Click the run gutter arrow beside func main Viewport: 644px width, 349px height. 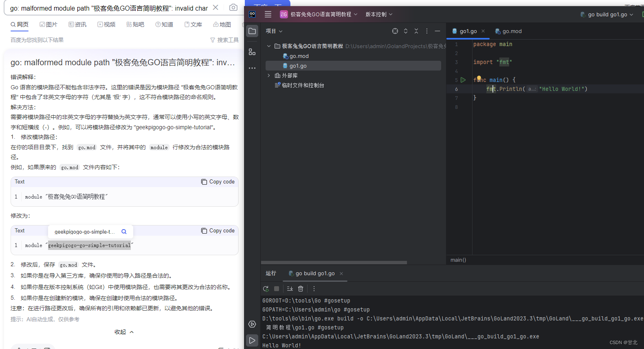pyautogui.click(x=463, y=80)
